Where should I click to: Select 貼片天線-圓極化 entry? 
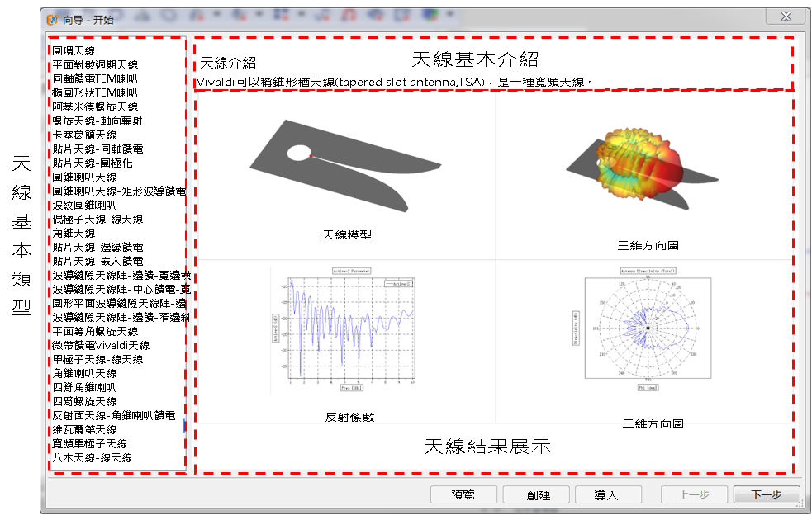93,163
